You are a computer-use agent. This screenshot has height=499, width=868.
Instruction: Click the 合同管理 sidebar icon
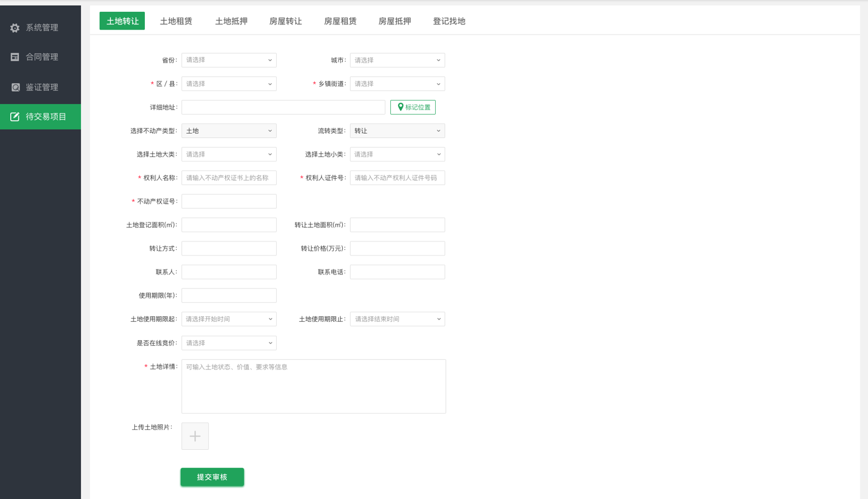click(x=15, y=57)
